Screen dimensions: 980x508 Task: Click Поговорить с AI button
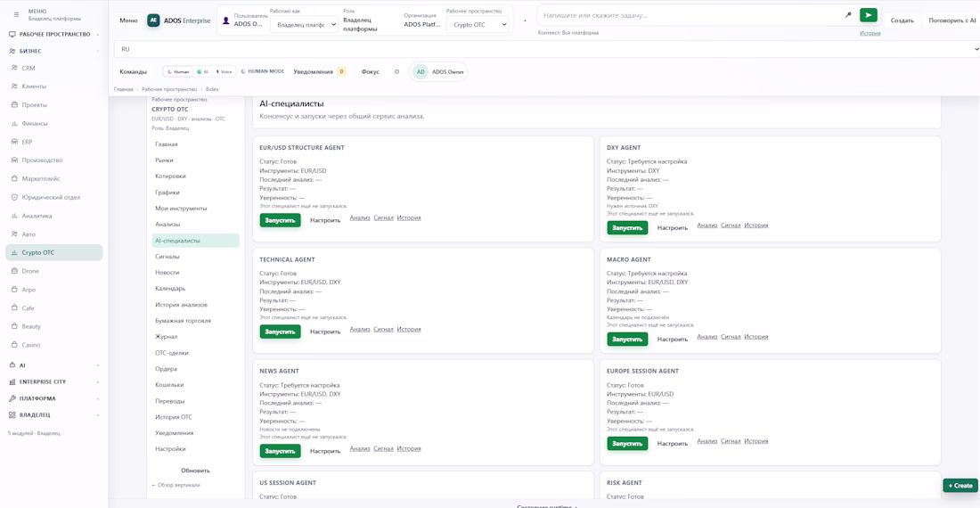[951, 20]
